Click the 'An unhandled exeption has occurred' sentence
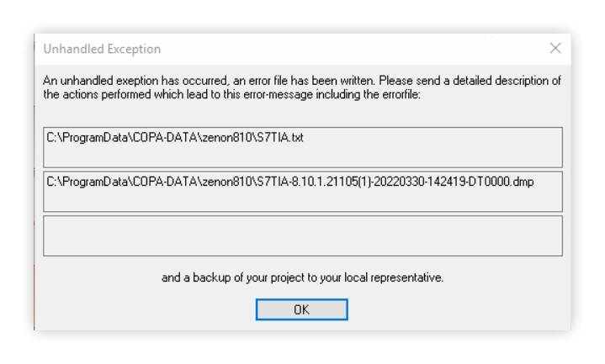 coord(126,80)
